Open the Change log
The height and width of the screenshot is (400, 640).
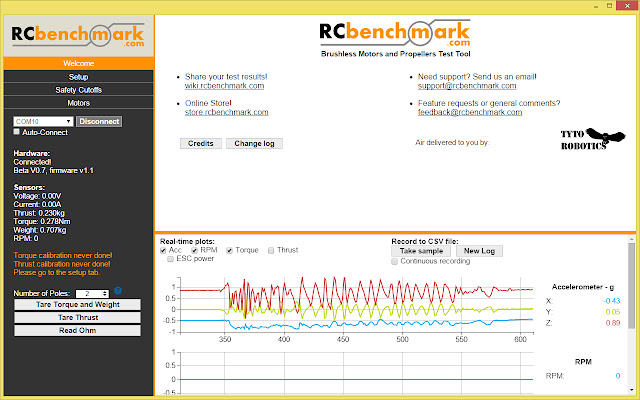click(254, 143)
